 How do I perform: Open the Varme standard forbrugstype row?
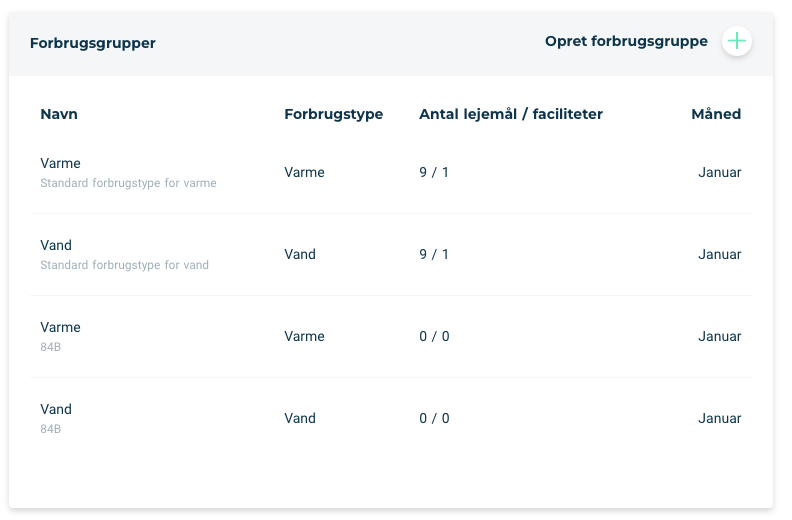pos(390,172)
